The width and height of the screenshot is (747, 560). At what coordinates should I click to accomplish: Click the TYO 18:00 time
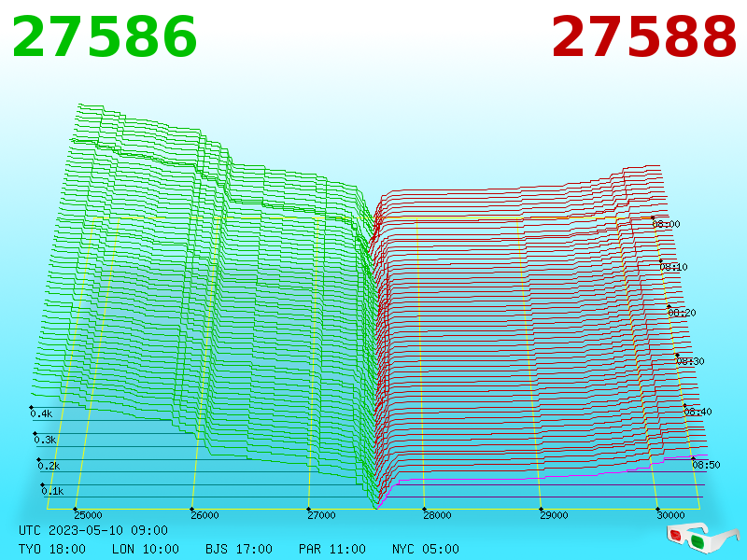tap(52, 549)
